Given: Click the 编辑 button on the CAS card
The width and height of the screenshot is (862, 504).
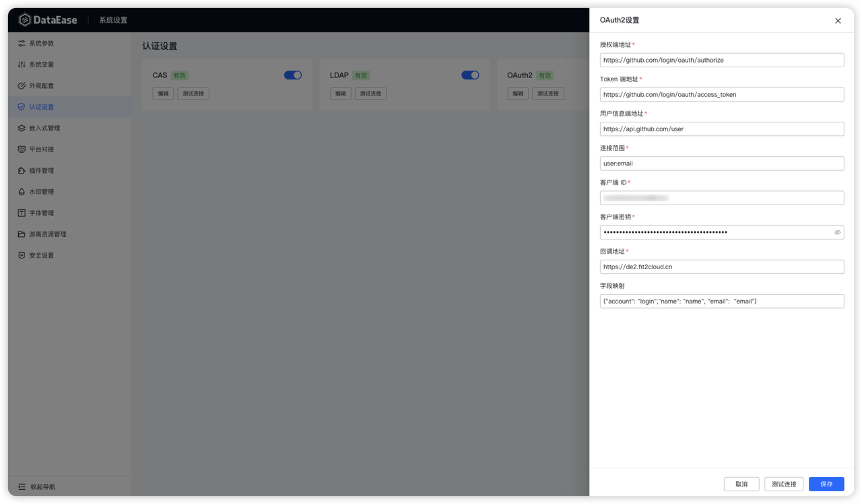Looking at the screenshot, I should point(163,94).
